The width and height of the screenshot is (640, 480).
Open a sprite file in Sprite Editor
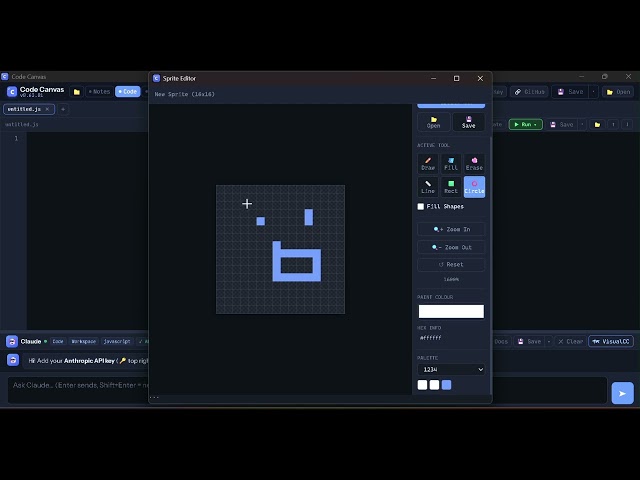[433, 122]
